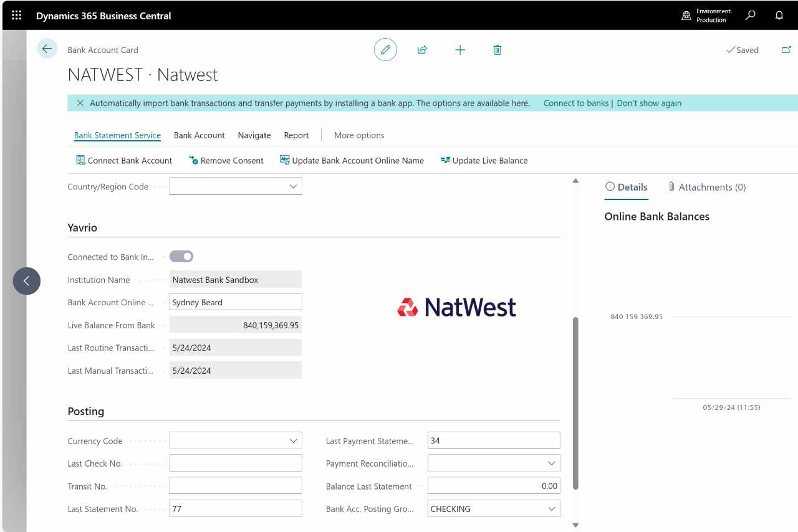Open card in new window icon

(x=786, y=50)
